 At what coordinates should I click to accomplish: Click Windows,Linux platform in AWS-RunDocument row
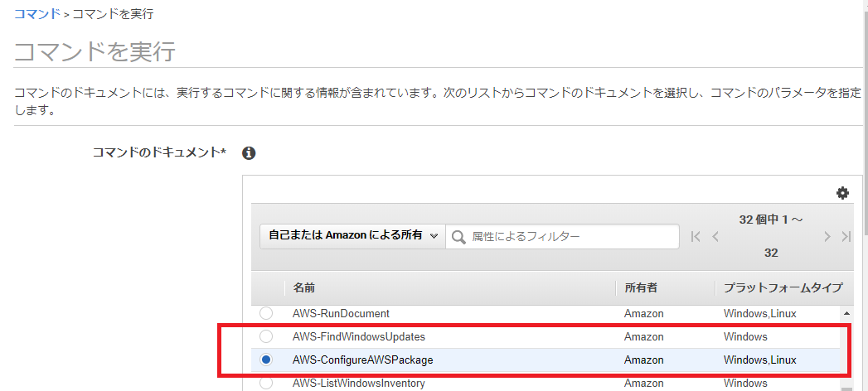(760, 314)
